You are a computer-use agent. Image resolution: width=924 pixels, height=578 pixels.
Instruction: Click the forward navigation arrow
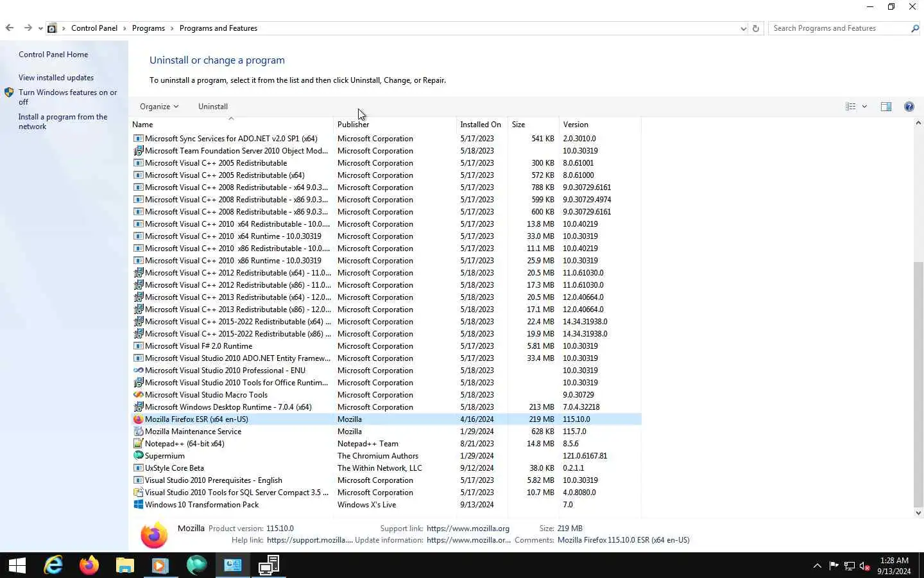(x=28, y=28)
